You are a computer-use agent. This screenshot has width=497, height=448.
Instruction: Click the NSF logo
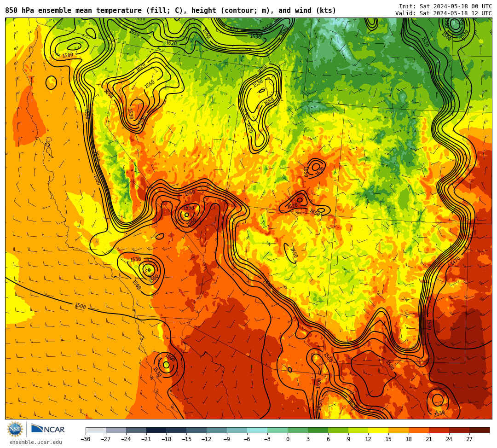pyautogui.click(x=15, y=429)
